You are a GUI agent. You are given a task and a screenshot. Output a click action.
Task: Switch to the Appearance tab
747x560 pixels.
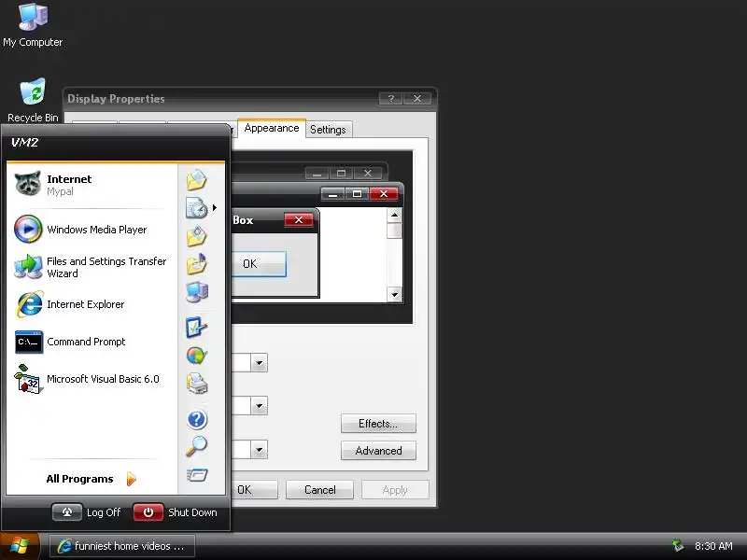pos(272,129)
